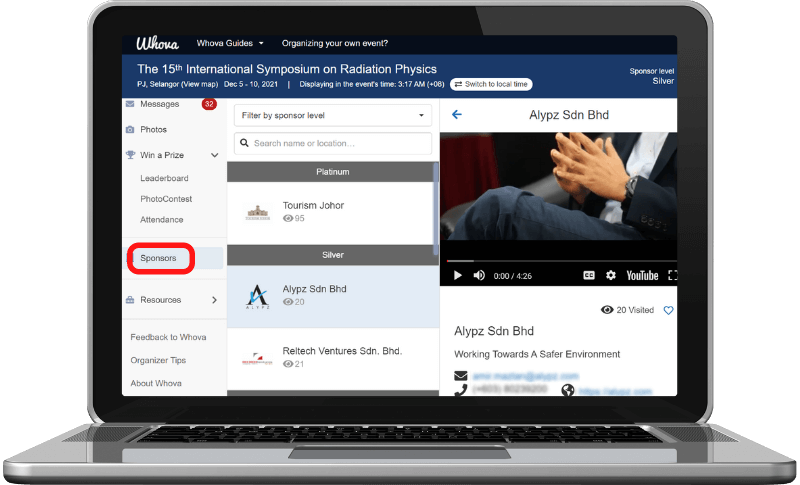800x485 pixels.
Task: Enter fullscreen mode on the video
Action: (672, 275)
